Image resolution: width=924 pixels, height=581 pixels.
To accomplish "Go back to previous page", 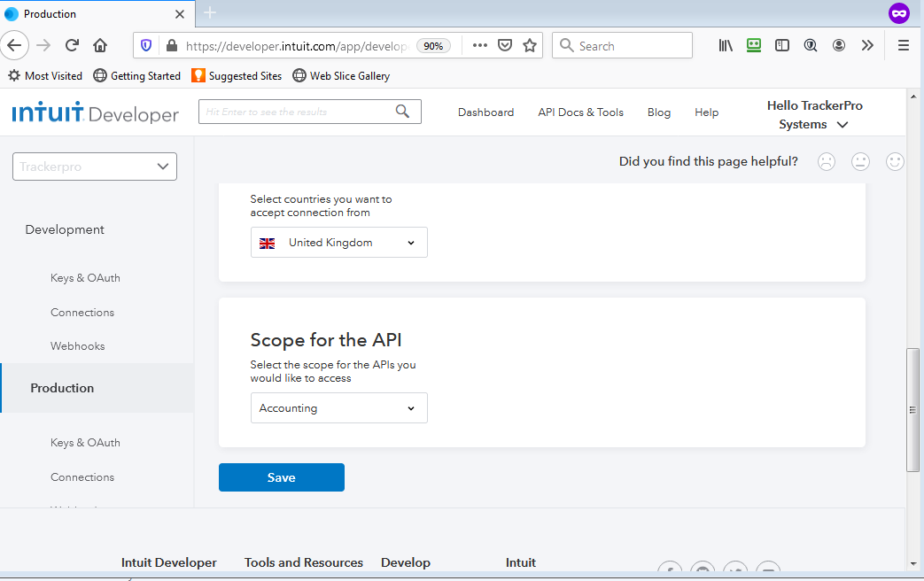I will 14,45.
